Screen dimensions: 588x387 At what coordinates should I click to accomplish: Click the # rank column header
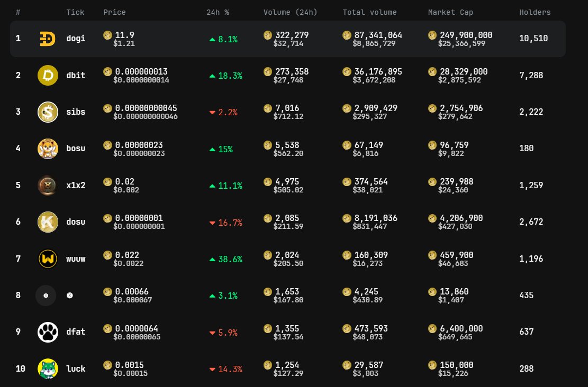point(18,12)
